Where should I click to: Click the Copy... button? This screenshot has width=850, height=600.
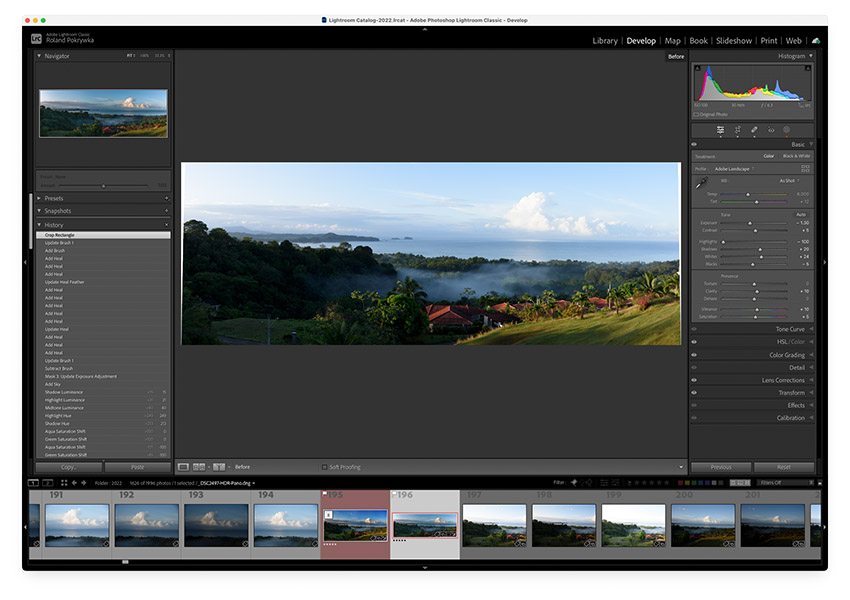(68, 467)
